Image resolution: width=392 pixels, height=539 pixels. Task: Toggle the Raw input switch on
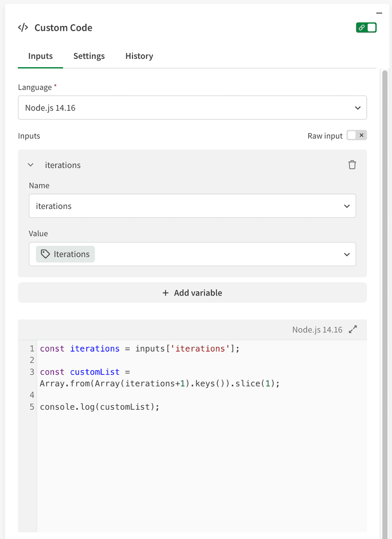352,136
